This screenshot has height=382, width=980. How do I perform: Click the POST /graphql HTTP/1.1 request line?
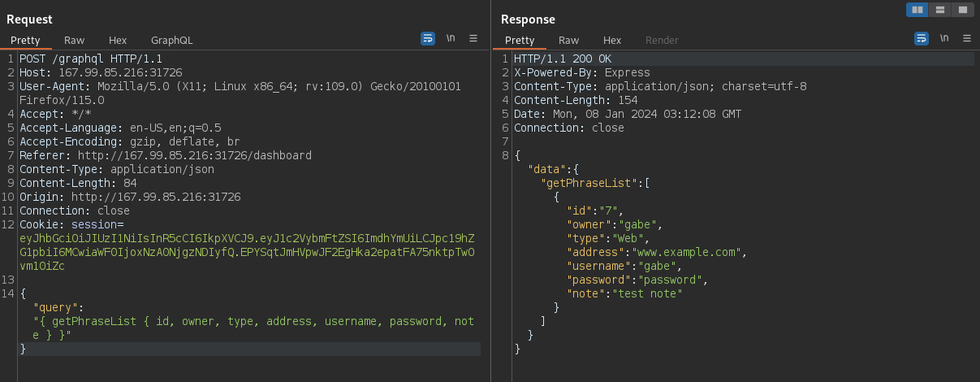coord(91,59)
